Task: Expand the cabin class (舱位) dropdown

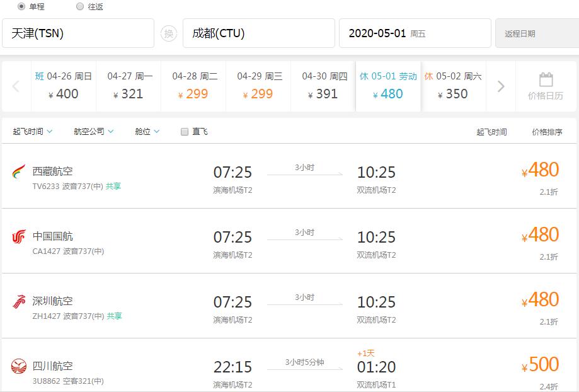Action: [147, 132]
